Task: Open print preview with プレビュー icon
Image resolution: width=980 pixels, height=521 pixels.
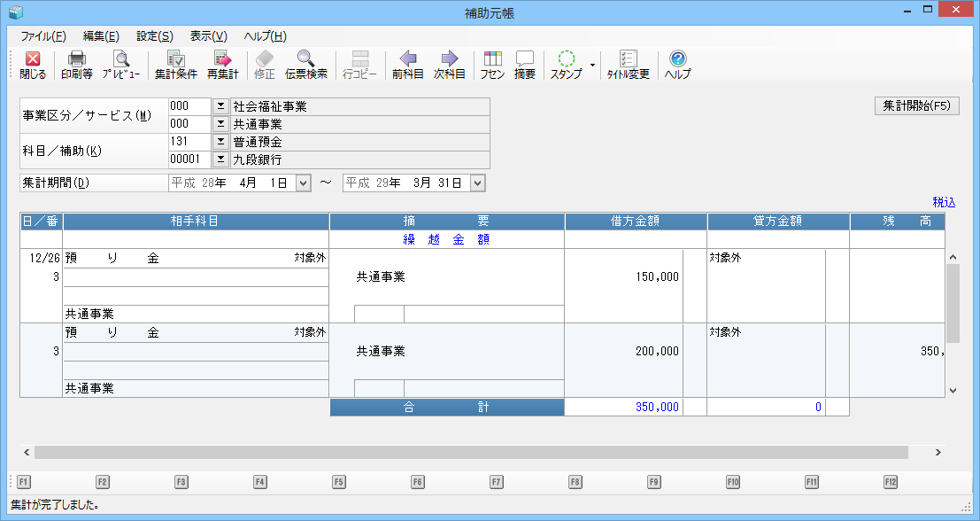Action: 120,65
